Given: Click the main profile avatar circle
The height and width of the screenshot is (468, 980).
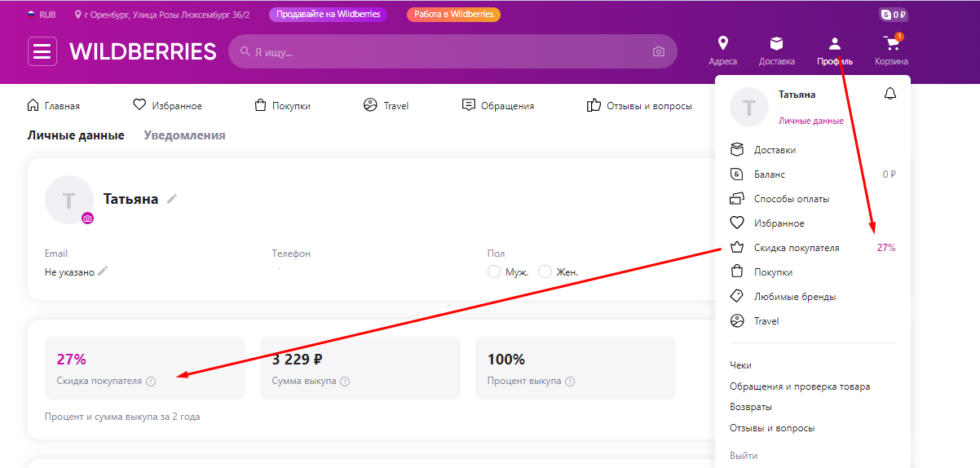Looking at the screenshot, I should click(x=69, y=200).
